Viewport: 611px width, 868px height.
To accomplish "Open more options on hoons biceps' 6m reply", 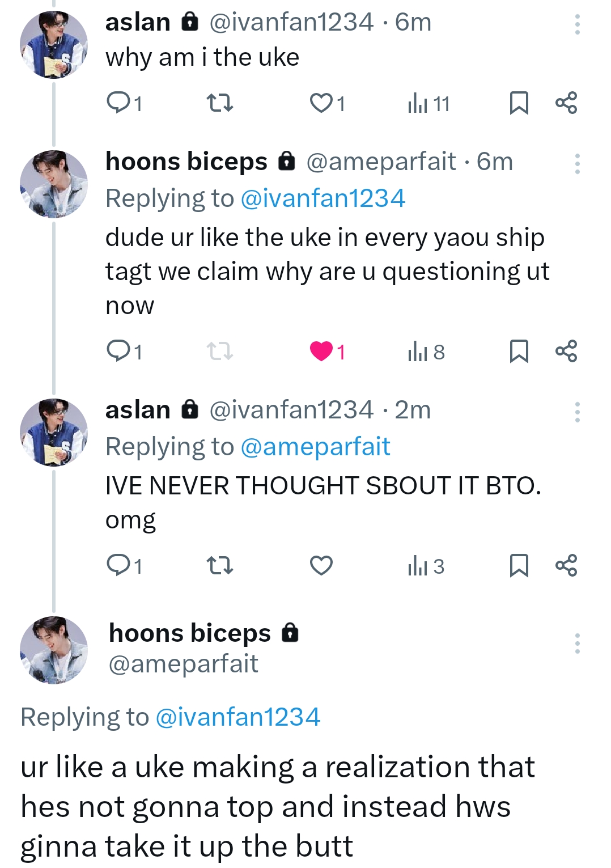I will point(577,164).
